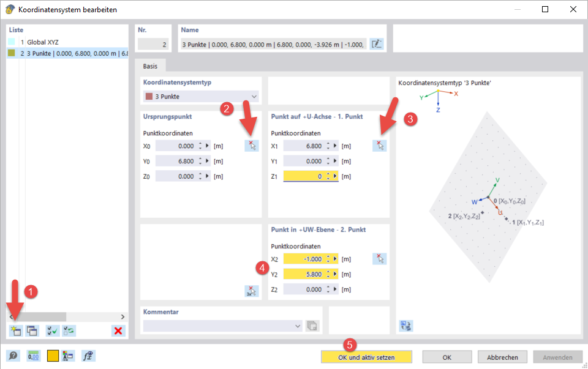This screenshot has height=369, width=588.
Task: Select the Basis tab
Action: [150, 66]
